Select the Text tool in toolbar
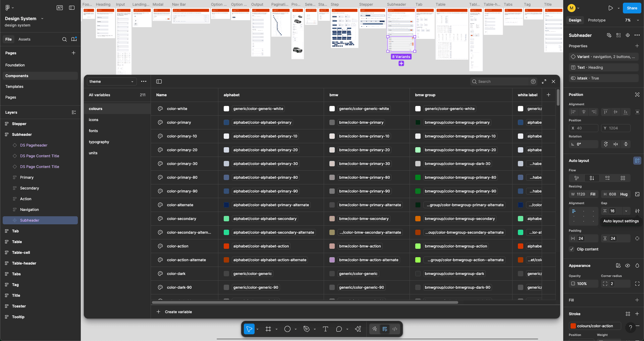Screen dimensions: 644x341 click(x=325, y=329)
